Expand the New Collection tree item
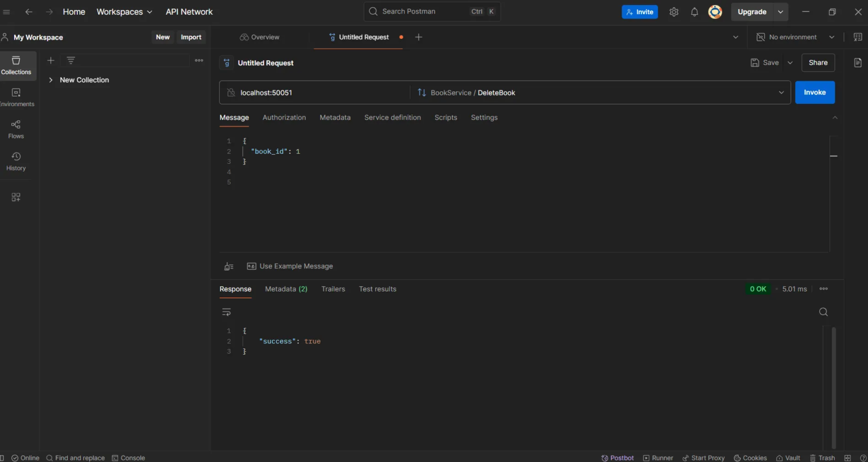This screenshot has width=868, height=462. [50, 80]
